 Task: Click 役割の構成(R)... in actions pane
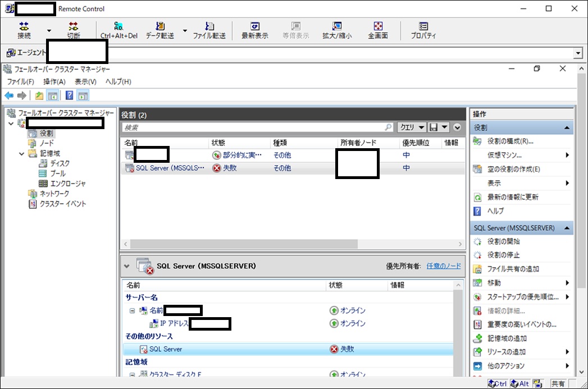(510, 141)
